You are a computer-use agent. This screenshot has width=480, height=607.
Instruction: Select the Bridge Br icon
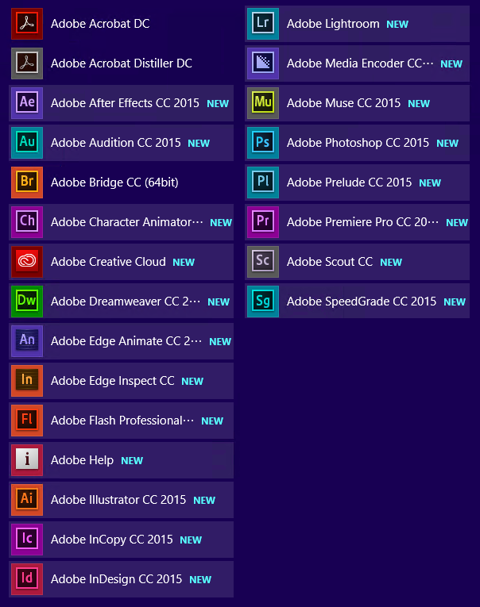27,182
